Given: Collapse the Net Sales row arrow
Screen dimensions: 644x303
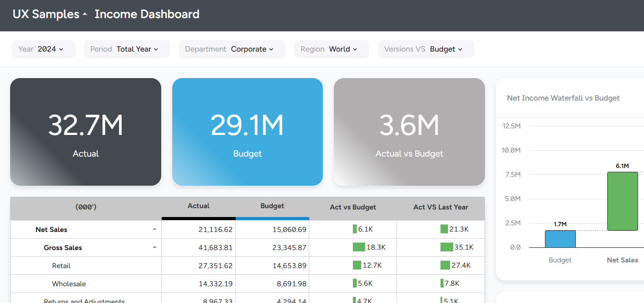Looking at the screenshot, I should pos(154,229).
